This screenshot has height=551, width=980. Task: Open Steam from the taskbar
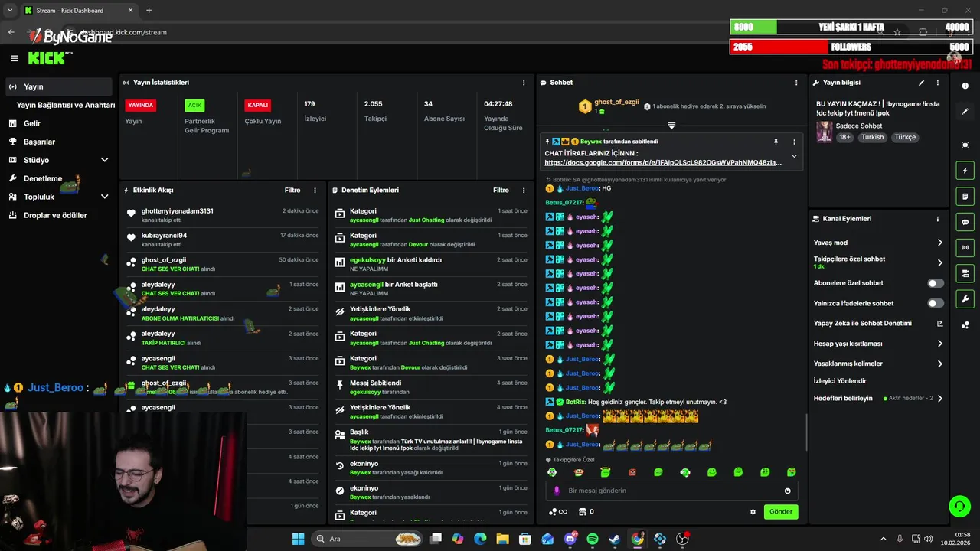tap(615, 539)
